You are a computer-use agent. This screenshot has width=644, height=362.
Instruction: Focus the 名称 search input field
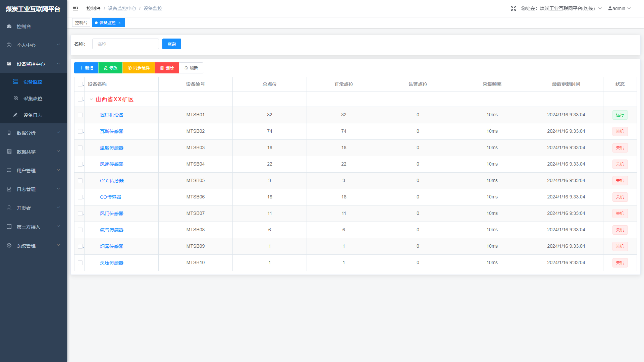[x=125, y=44]
